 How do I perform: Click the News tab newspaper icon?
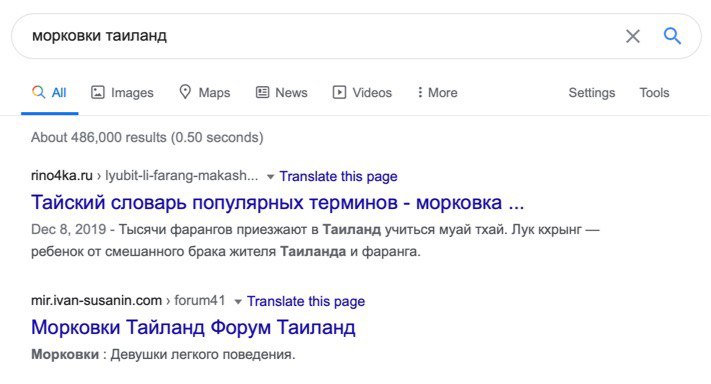point(262,92)
